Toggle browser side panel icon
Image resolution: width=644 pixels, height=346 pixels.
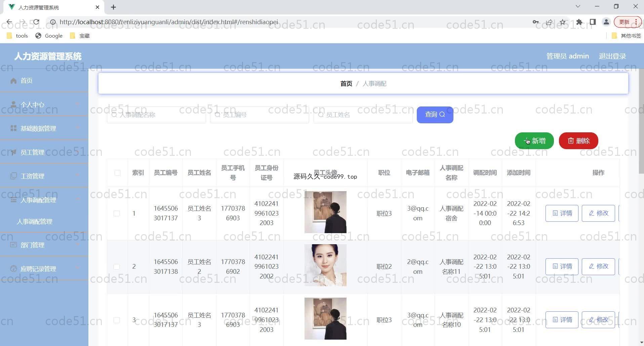[593, 22]
